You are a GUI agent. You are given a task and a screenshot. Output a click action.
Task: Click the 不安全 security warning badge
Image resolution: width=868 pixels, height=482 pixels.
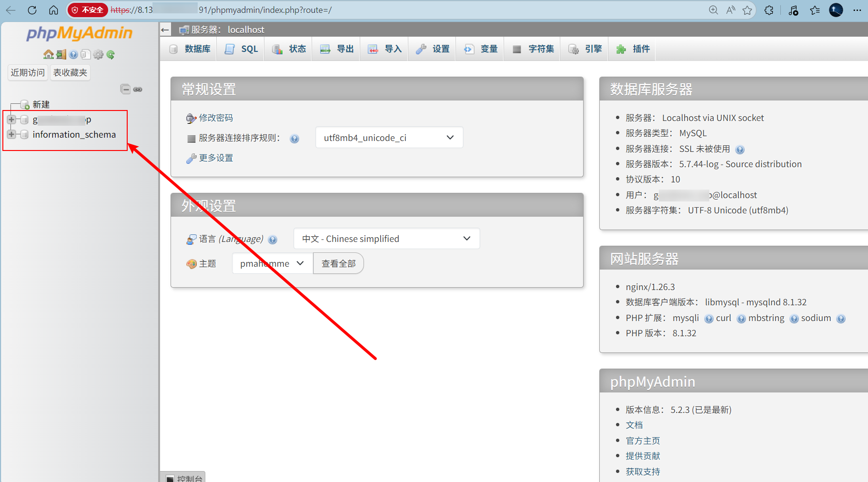point(88,10)
